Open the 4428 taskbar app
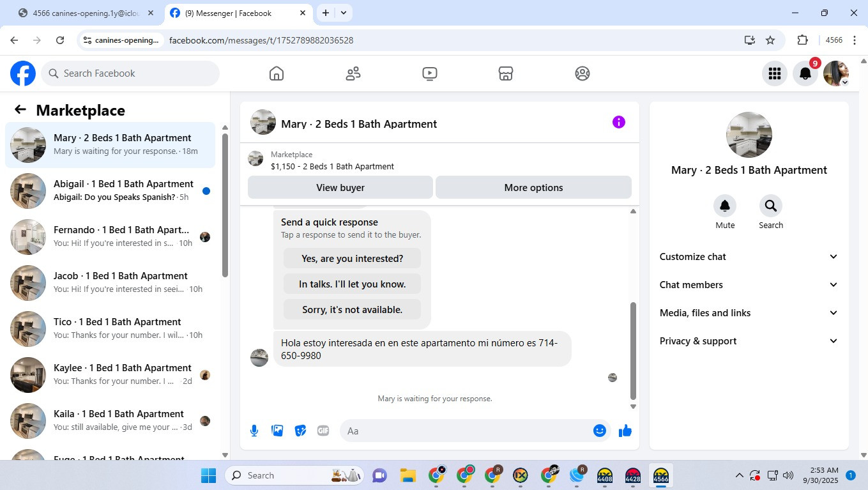The width and height of the screenshot is (868, 490). coord(633,475)
